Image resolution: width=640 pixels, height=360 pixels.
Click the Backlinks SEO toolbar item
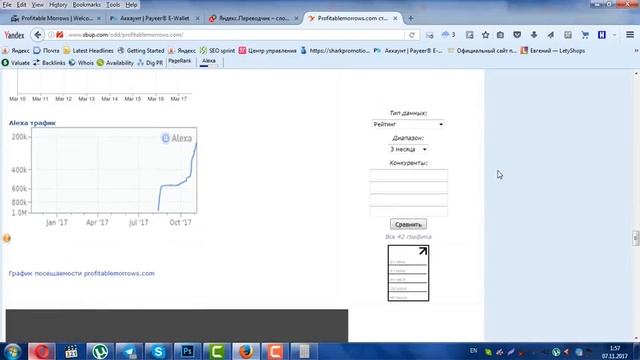click(49, 63)
